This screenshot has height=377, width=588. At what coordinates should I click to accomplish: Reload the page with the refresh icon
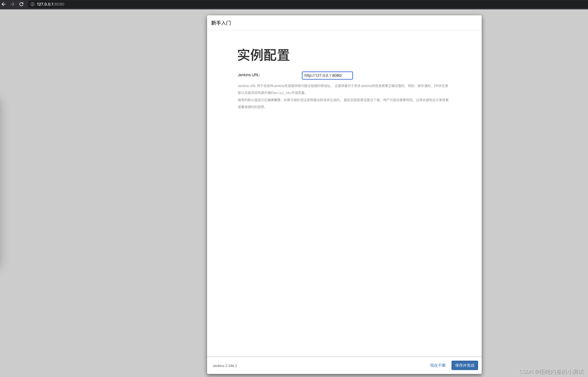(21, 4)
